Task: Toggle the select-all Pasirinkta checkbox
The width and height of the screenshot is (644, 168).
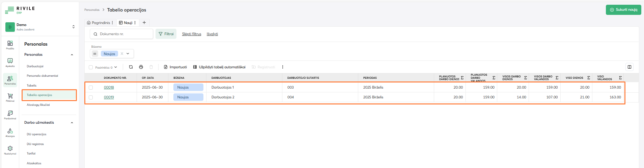Action: click(x=91, y=67)
